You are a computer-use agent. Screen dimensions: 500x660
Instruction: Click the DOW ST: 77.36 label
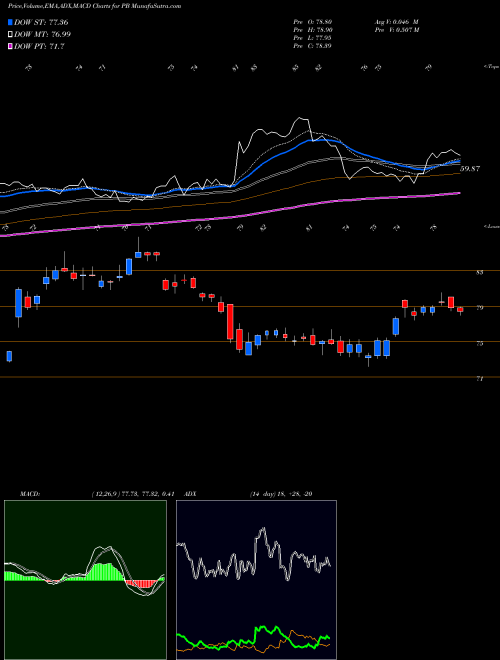click(x=41, y=22)
